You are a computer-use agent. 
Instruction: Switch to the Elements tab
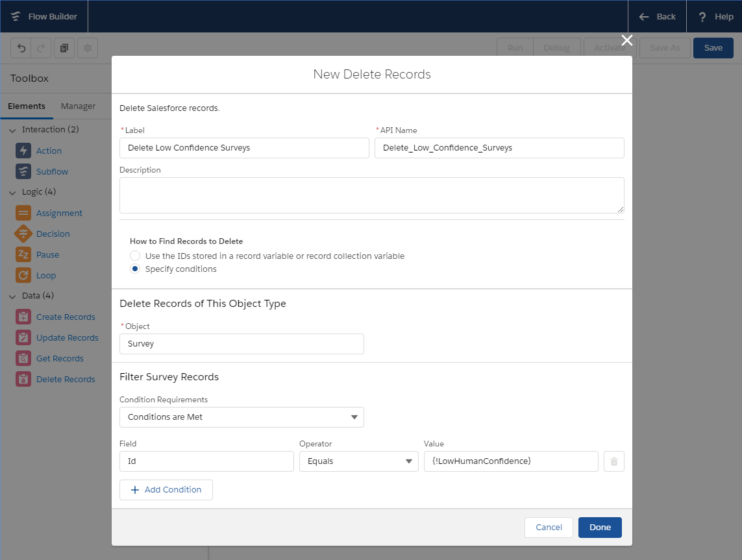point(27,106)
